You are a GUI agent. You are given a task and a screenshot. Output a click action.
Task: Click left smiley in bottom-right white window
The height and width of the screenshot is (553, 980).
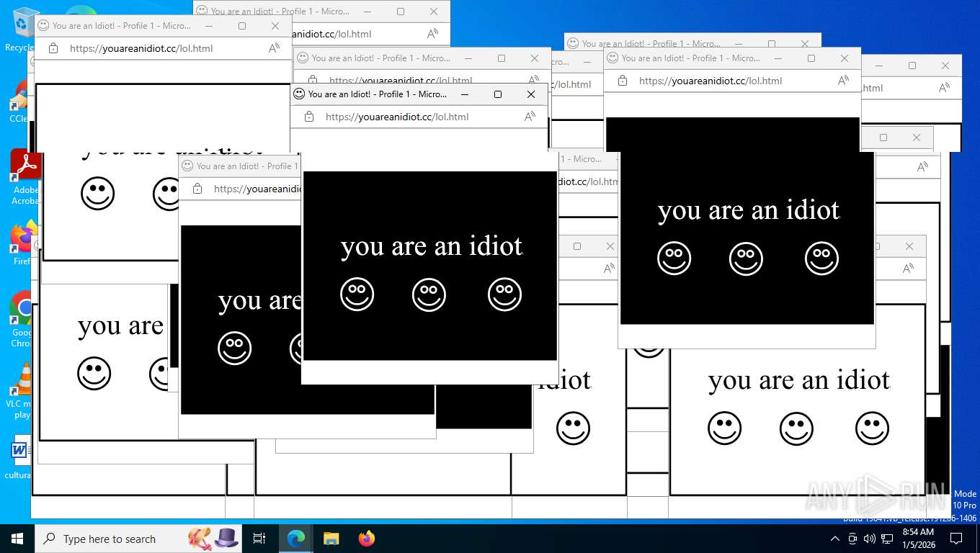coord(725,428)
